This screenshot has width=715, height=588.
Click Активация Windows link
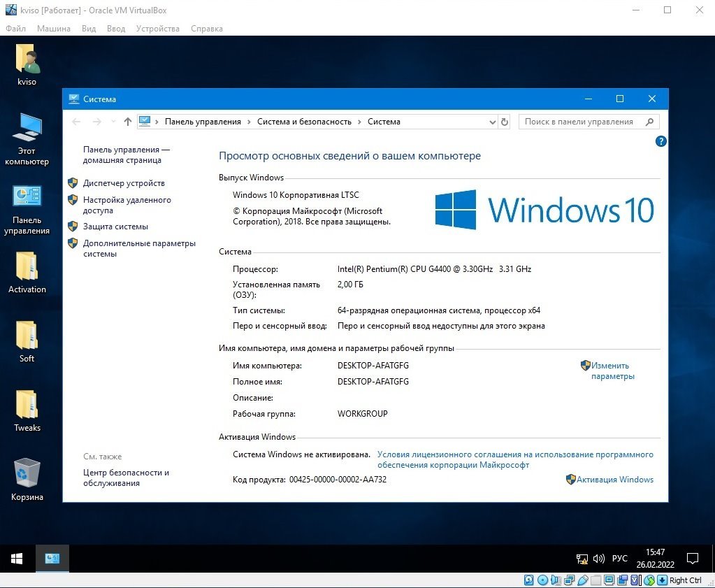click(x=614, y=480)
